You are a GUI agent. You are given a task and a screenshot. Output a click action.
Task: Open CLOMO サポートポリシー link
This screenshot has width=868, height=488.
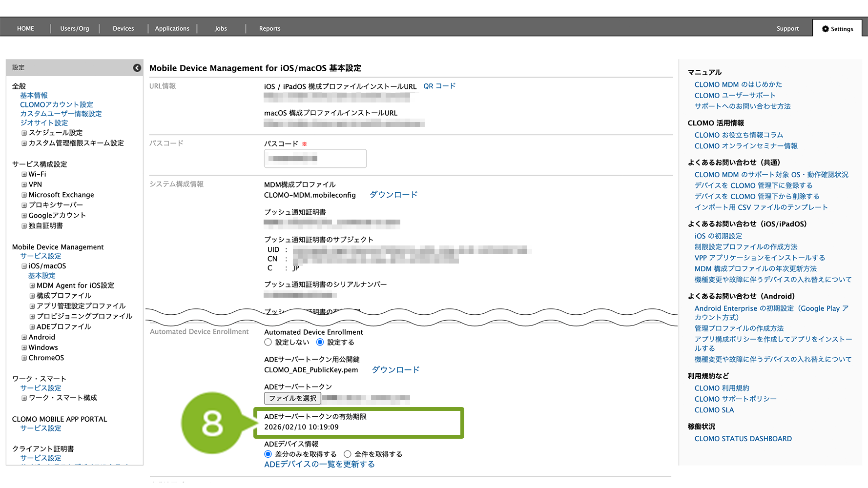pyautogui.click(x=735, y=399)
